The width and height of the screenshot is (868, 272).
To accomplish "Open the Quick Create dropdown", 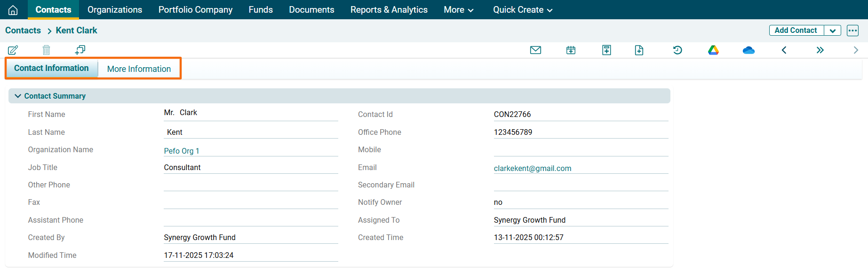I will click(x=522, y=10).
